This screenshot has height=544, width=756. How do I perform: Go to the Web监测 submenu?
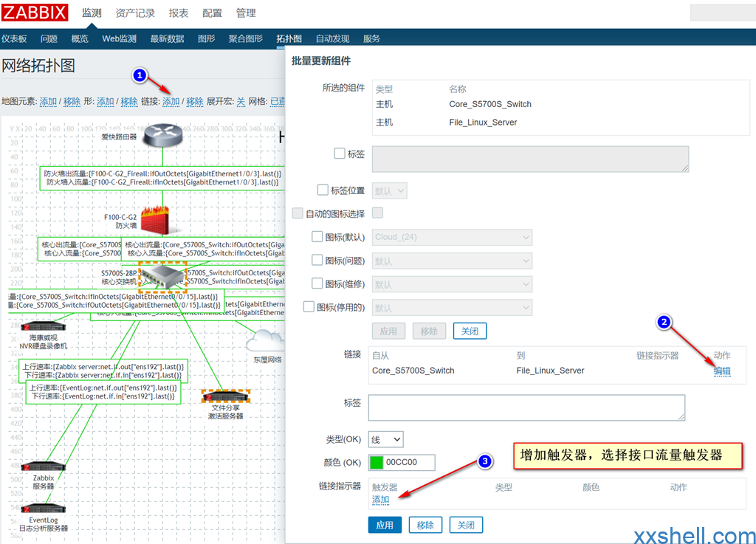[119, 38]
